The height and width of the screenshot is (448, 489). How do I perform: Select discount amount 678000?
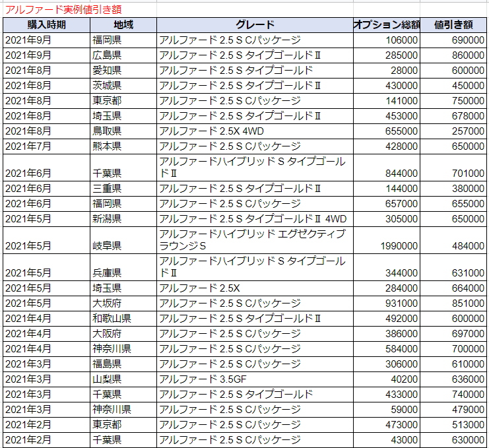(x=453, y=116)
